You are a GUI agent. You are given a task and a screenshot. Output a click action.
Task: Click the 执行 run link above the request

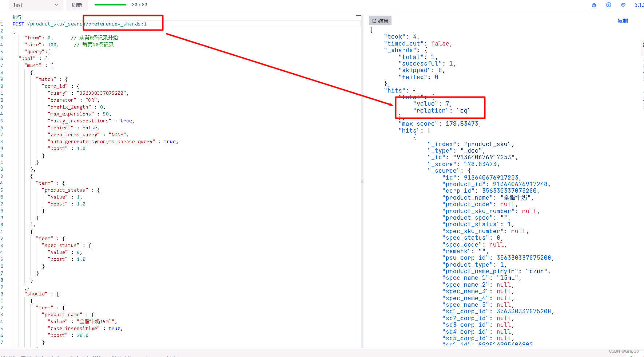[17, 17]
